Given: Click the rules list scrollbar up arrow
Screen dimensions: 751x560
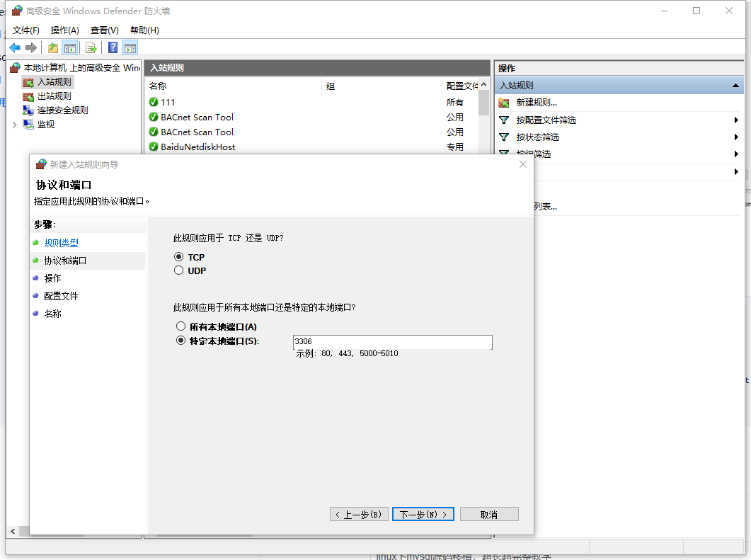Looking at the screenshot, I should (483, 85).
